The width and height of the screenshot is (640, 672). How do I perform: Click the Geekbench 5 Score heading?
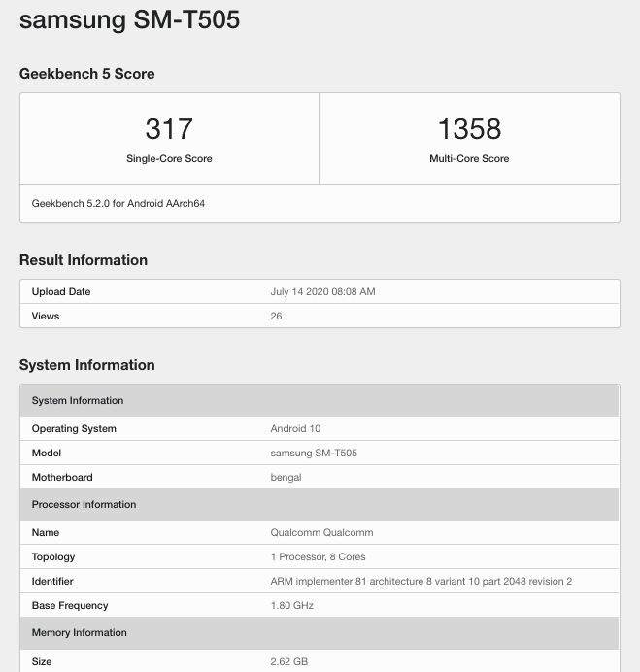coord(87,74)
